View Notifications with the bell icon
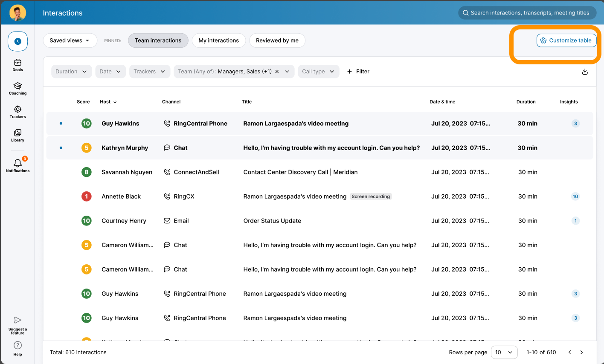This screenshot has width=604, height=364. [17, 164]
